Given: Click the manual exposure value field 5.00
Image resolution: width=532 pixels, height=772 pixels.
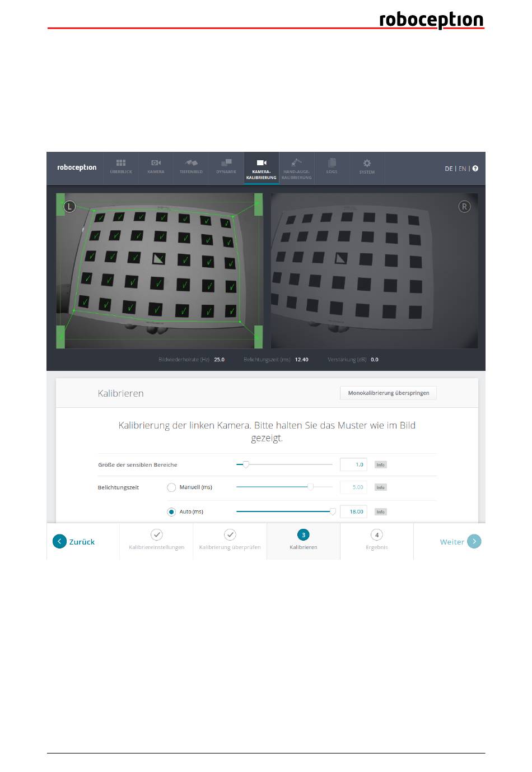Looking at the screenshot, I should (x=353, y=487).
